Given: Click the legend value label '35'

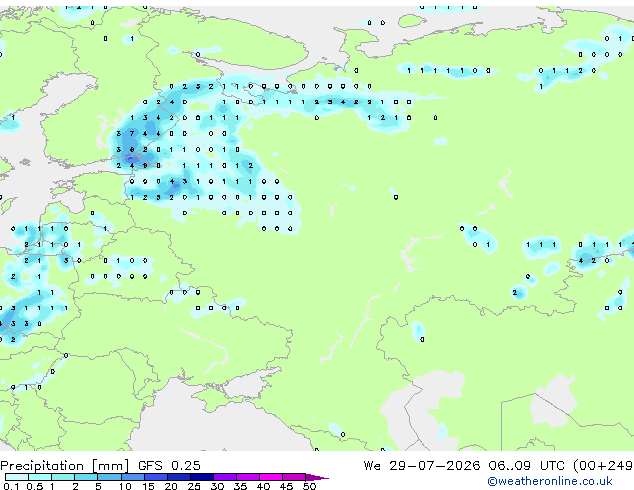Looking at the screenshot, I should click(x=240, y=486).
